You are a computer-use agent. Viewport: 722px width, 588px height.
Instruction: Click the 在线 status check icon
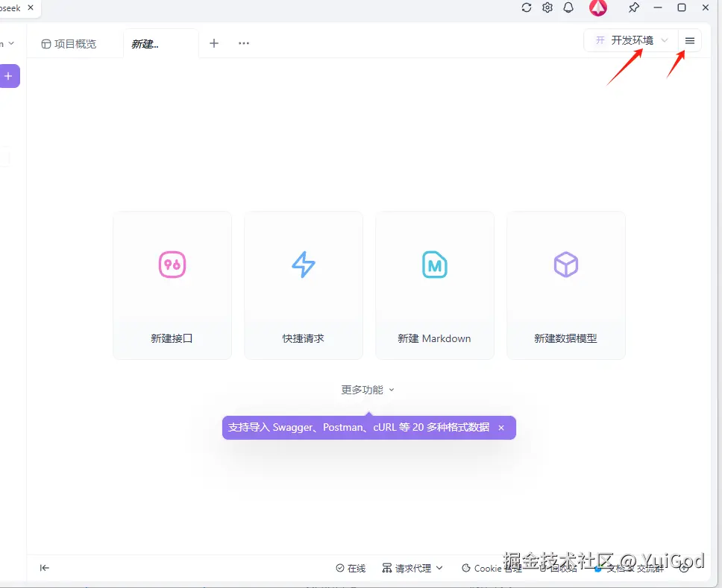(340, 568)
